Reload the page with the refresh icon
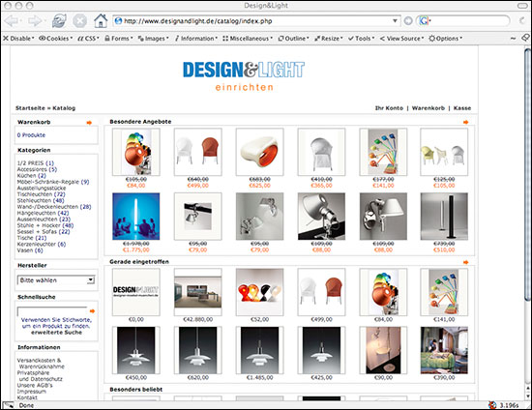 tap(59, 21)
